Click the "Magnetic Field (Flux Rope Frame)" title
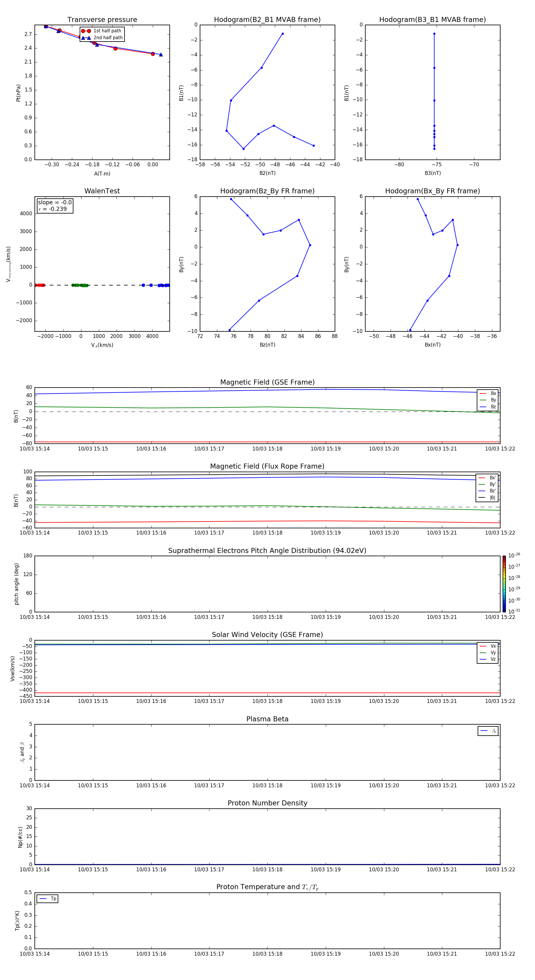The image size is (535, 980). 267,467
